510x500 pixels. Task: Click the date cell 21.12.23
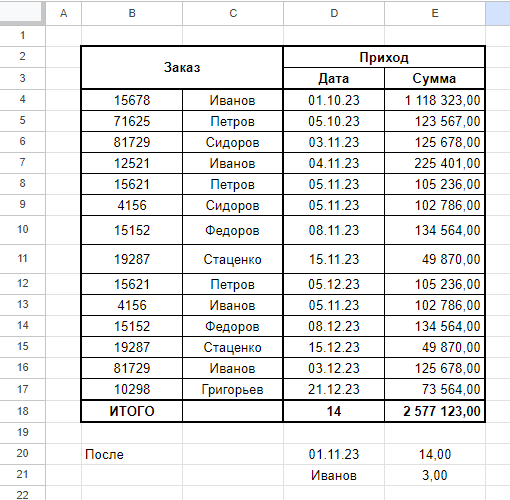pyautogui.click(x=334, y=389)
